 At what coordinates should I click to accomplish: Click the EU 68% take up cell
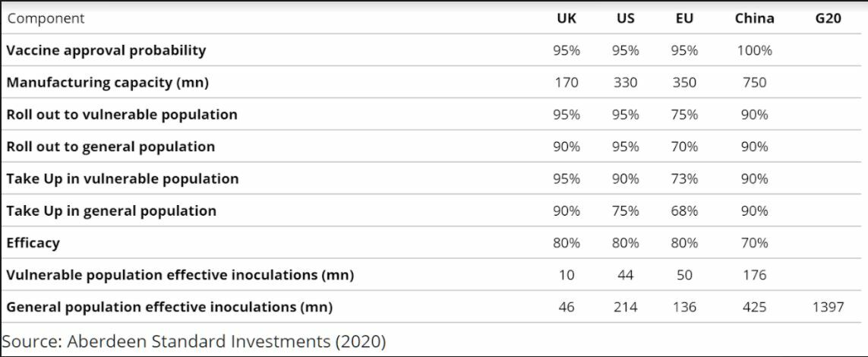[684, 210]
